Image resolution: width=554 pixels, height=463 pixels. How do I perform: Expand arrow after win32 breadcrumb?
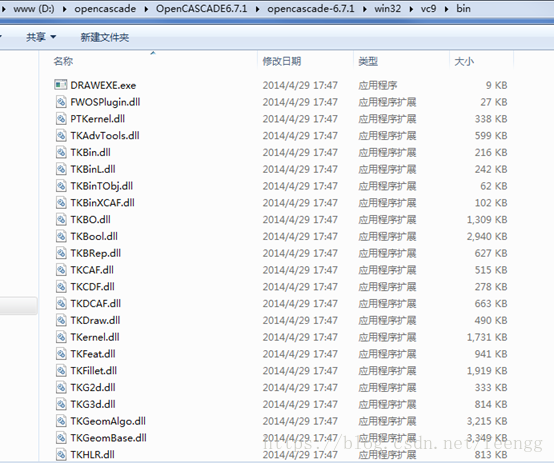[x=411, y=9]
